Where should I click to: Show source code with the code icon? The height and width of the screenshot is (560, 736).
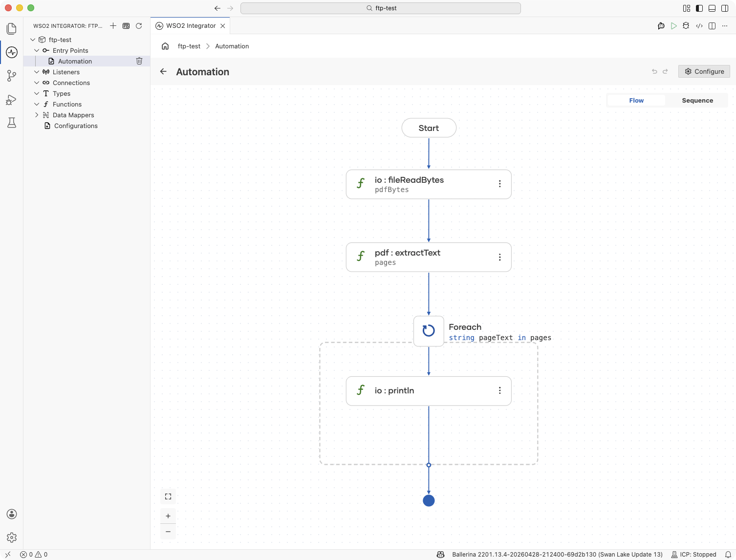click(x=699, y=26)
